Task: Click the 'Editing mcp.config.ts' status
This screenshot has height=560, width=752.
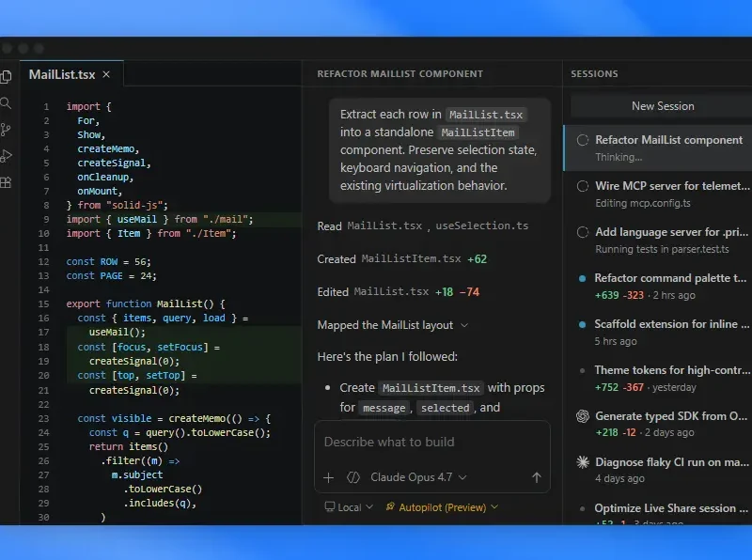Action: pos(643,203)
